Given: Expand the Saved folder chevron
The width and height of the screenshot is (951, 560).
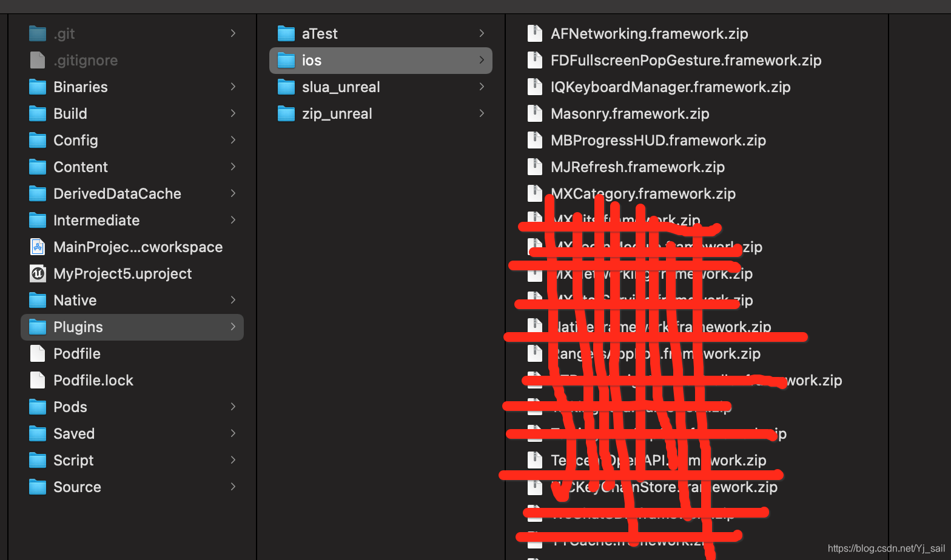Looking at the screenshot, I should tap(233, 433).
